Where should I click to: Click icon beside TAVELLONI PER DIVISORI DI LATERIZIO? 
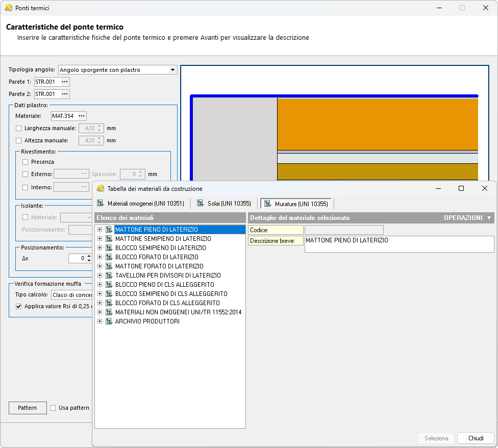pos(109,276)
